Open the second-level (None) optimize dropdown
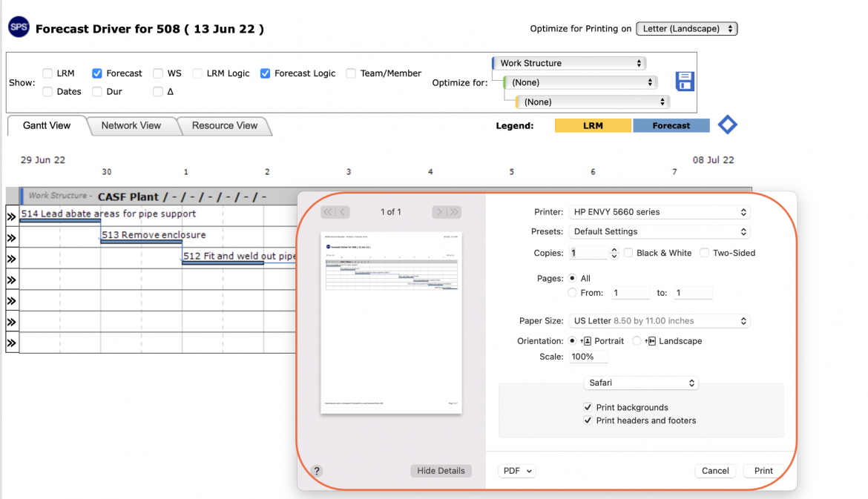Screen dimensions: 868x499 (580, 82)
